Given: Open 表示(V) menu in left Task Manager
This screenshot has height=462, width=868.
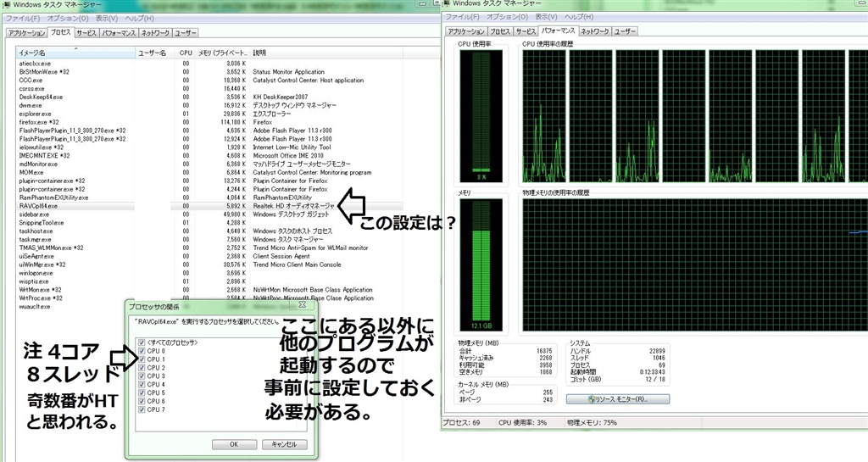Looking at the screenshot, I should (x=107, y=19).
